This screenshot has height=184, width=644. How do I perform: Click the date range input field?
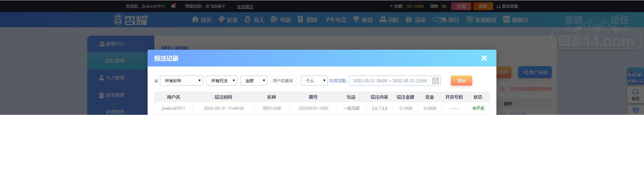point(395,81)
